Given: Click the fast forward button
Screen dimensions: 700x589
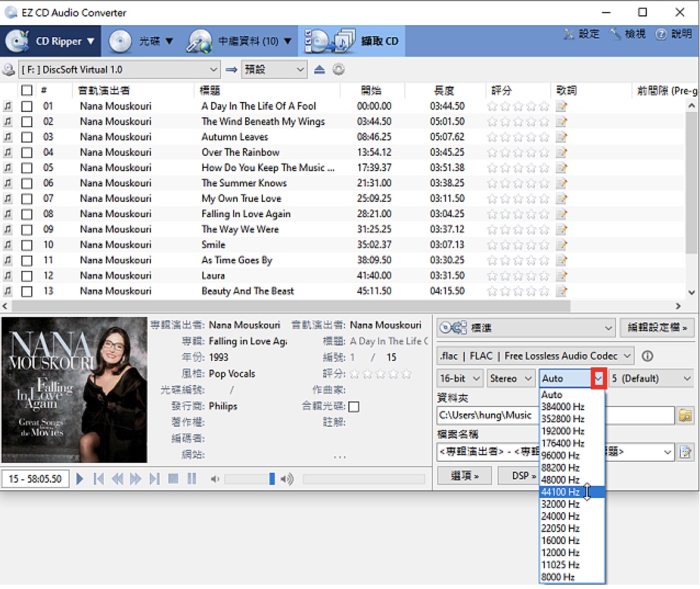Looking at the screenshot, I should tap(136, 479).
